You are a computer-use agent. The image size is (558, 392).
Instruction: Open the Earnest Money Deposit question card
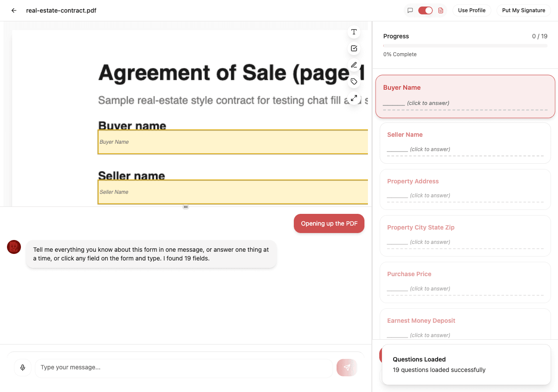(x=465, y=324)
